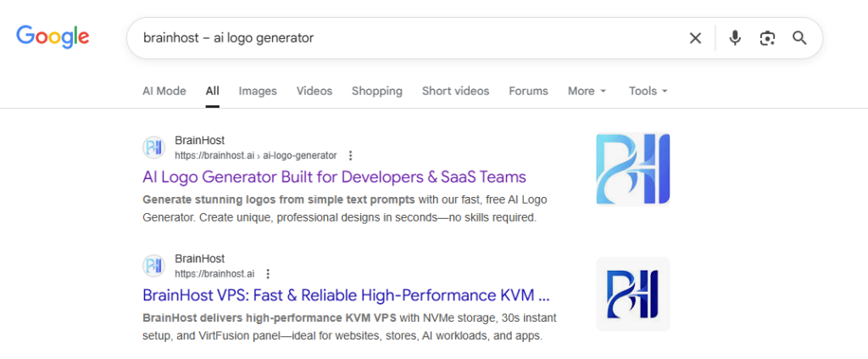Screen dimensions: 868x359
Task: Switch to the AI Mode tab
Action: coord(164,91)
